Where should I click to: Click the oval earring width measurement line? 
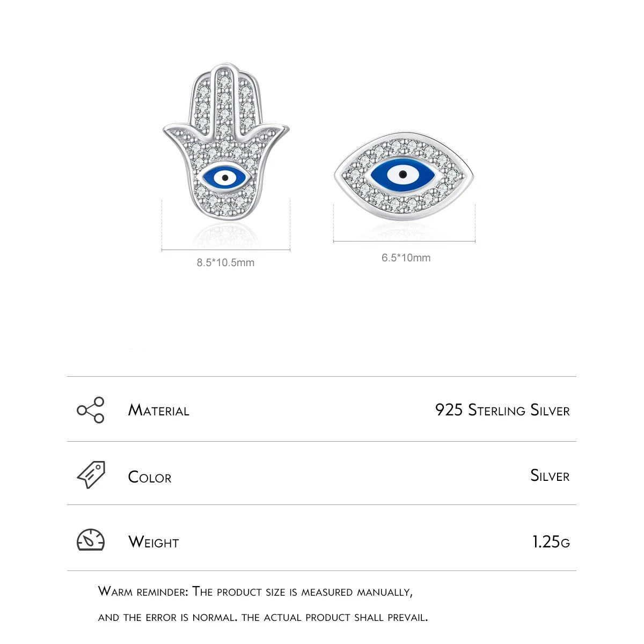(x=404, y=241)
